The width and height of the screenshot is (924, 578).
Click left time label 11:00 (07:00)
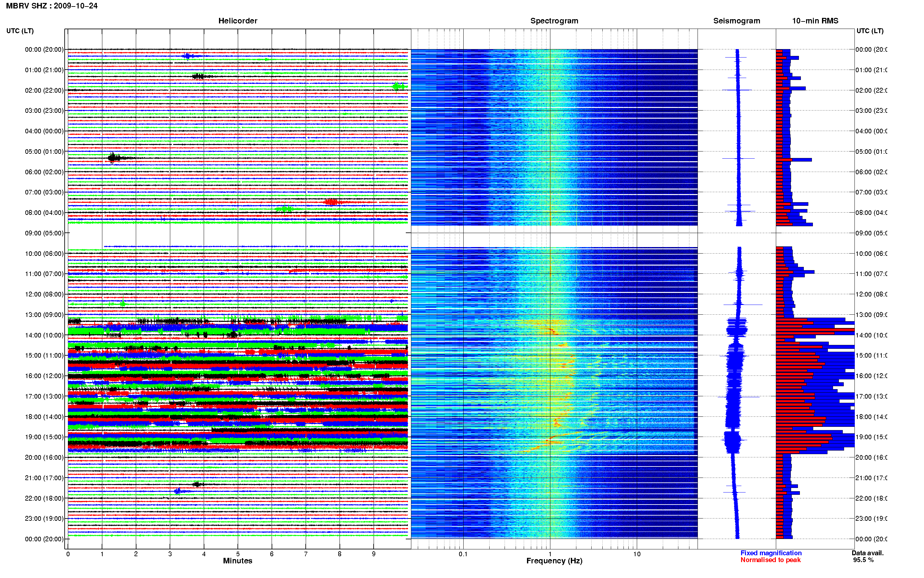(44, 274)
